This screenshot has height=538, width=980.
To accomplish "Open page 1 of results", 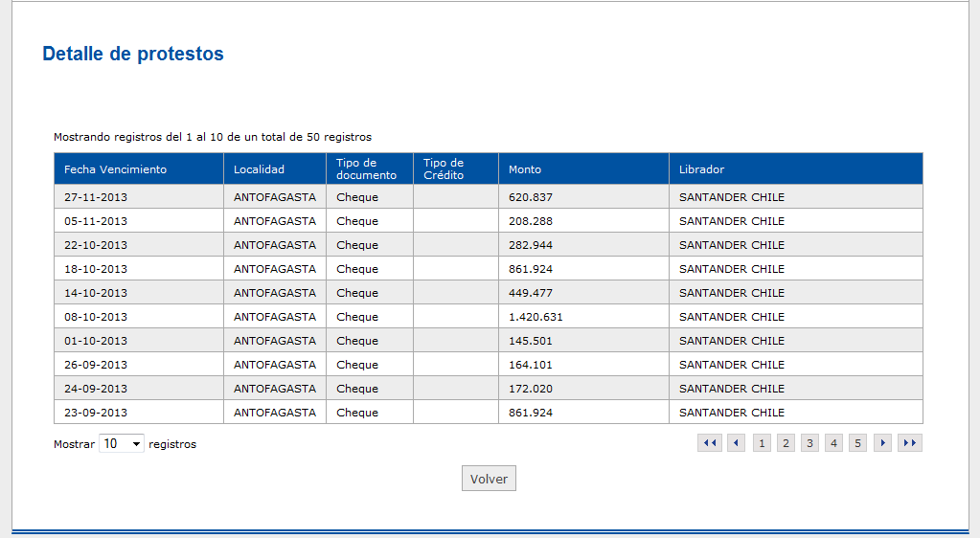I will point(762,443).
